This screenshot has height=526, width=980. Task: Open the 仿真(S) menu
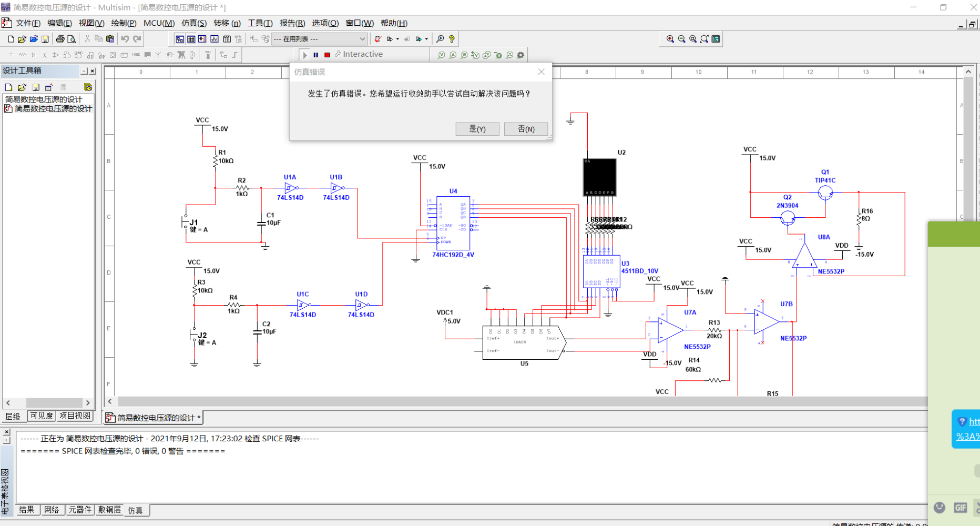[x=194, y=23]
